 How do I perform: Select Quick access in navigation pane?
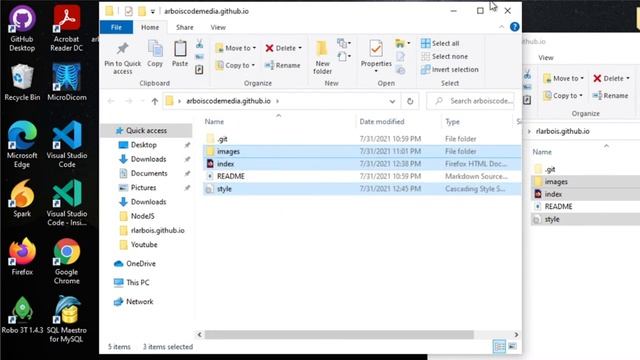pyautogui.click(x=146, y=131)
